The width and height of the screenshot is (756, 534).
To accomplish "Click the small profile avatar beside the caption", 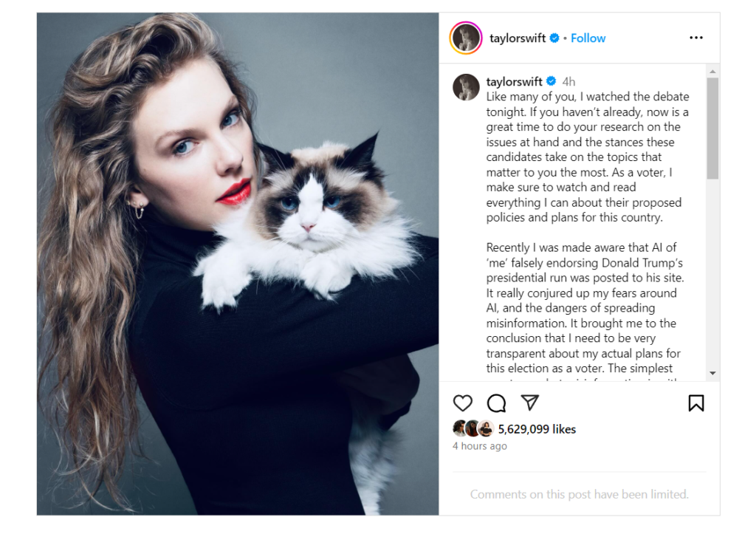I will coord(466,87).
